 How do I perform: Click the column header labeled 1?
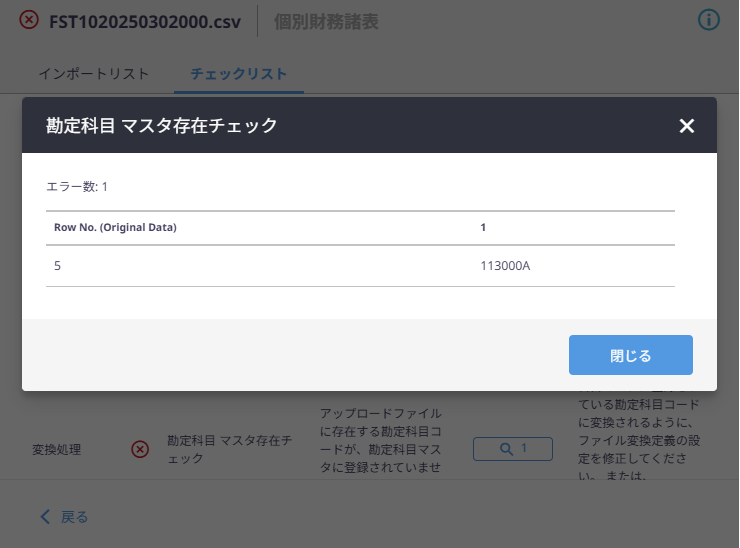483,227
